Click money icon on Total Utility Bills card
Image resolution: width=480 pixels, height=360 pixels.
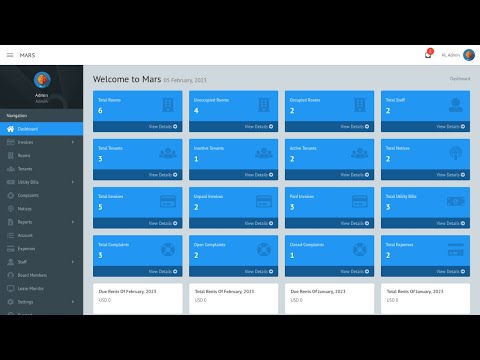point(456,201)
